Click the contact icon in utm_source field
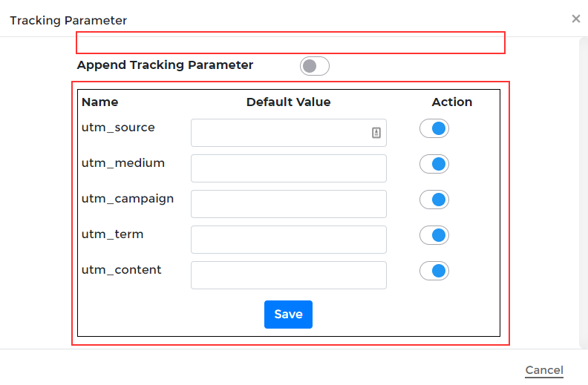 click(376, 133)
